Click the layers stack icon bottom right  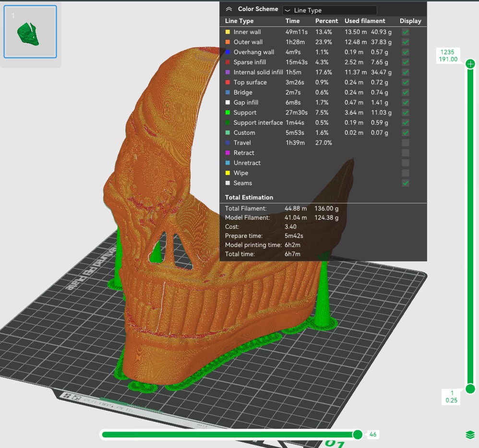pos(470,435)
